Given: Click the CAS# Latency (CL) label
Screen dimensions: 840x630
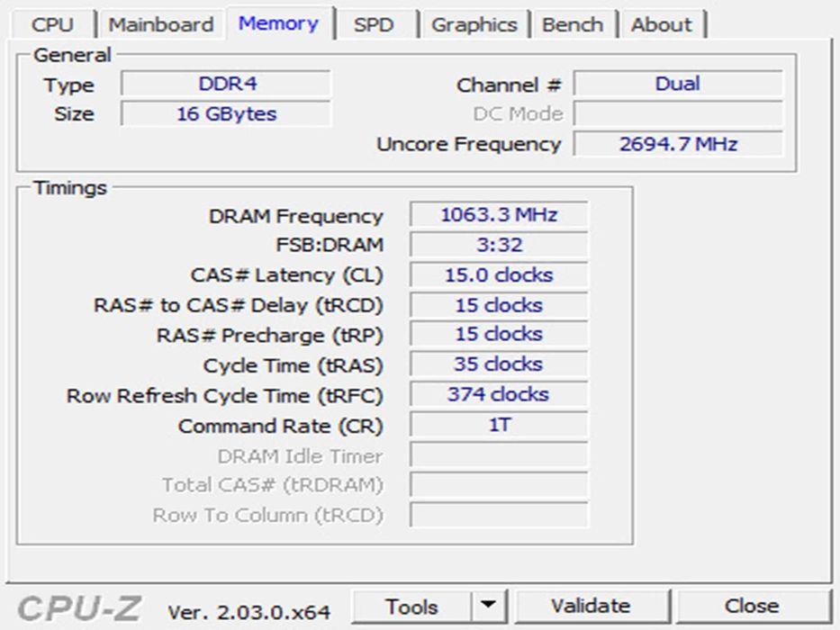Looking at the screenshot, I should click(287, 275).
